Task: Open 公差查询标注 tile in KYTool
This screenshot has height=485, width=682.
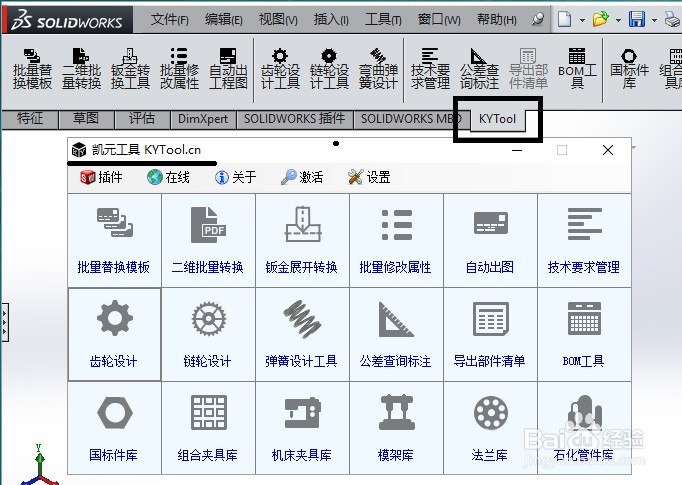Action: 396,334
